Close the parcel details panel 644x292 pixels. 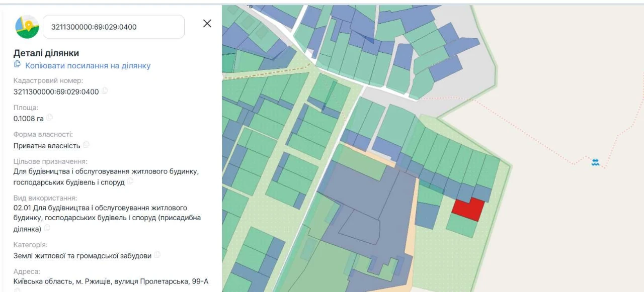[207, 24]
